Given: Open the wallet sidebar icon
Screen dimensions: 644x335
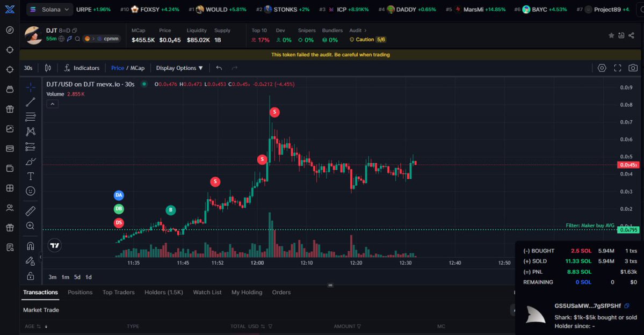Looking at the screenshot, I should [x=10, y=169].
